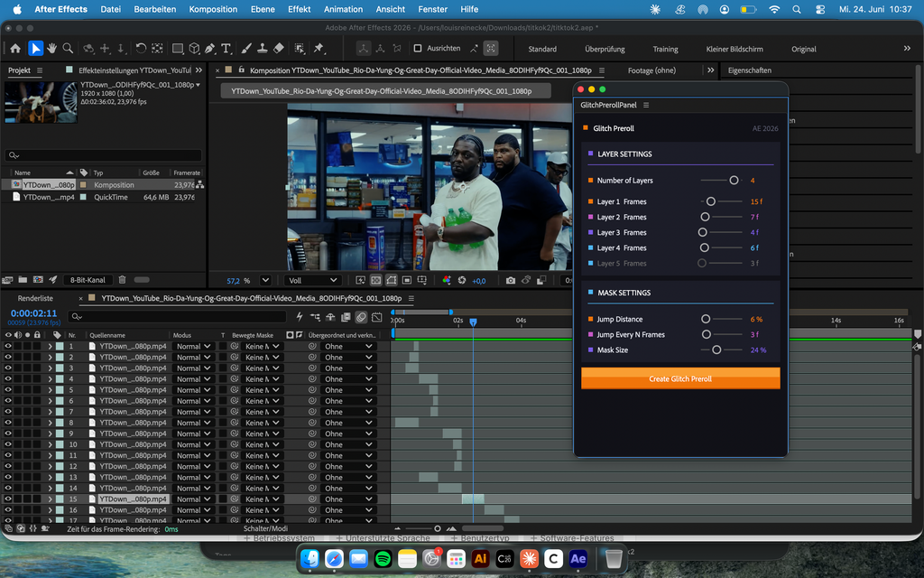This screenshot has height=578, width=924.
Task: Open the After Effects icon in Dock
Action: (x=578, y=558)
